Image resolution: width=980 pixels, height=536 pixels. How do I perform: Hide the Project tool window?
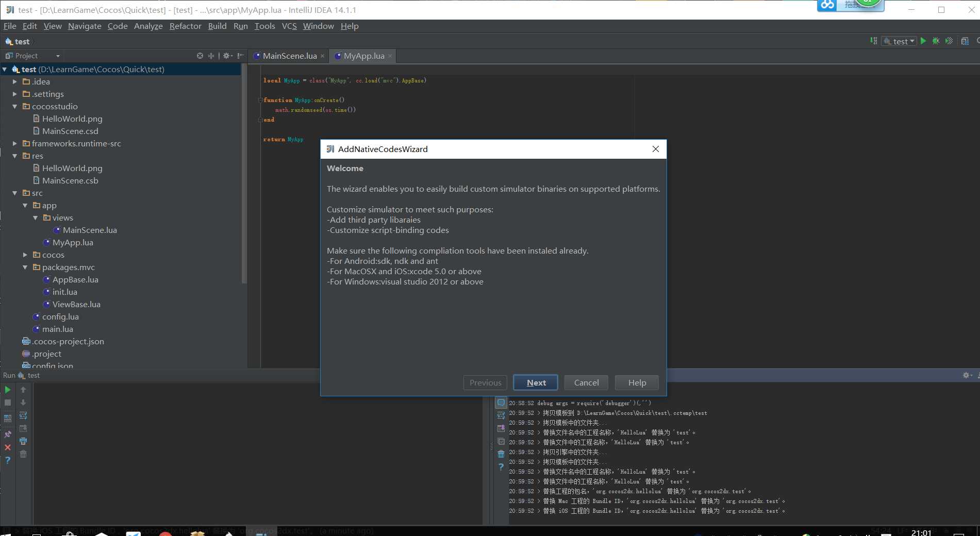240,56
